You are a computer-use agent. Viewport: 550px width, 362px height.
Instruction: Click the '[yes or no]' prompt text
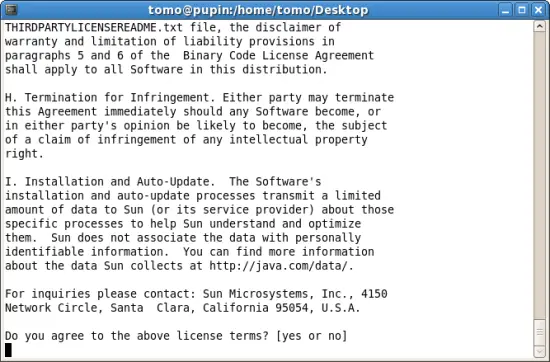(x=312, y=336)
